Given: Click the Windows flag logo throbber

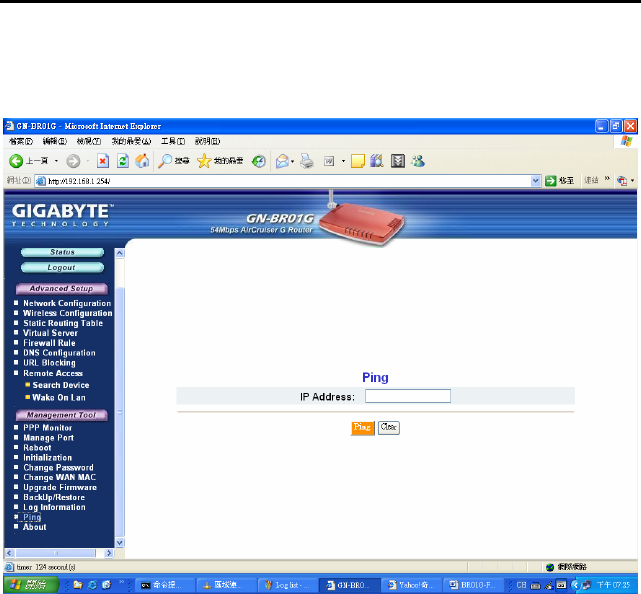Looking at the screenshot, I should (x=626, y=141).
